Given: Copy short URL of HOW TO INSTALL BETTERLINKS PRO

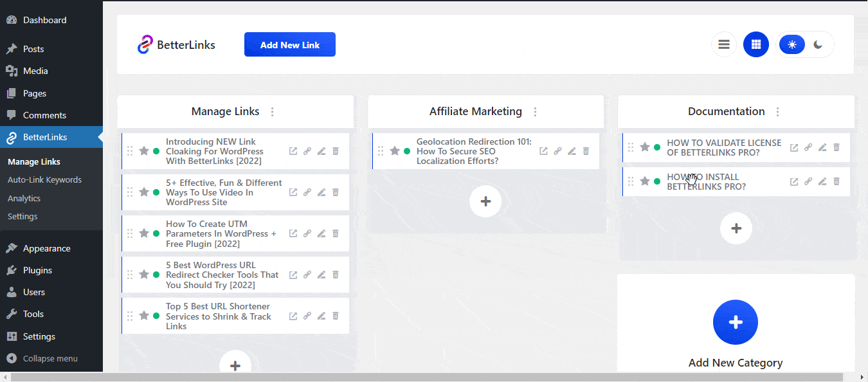Looking at the screenshot, I should coord(808,181).
